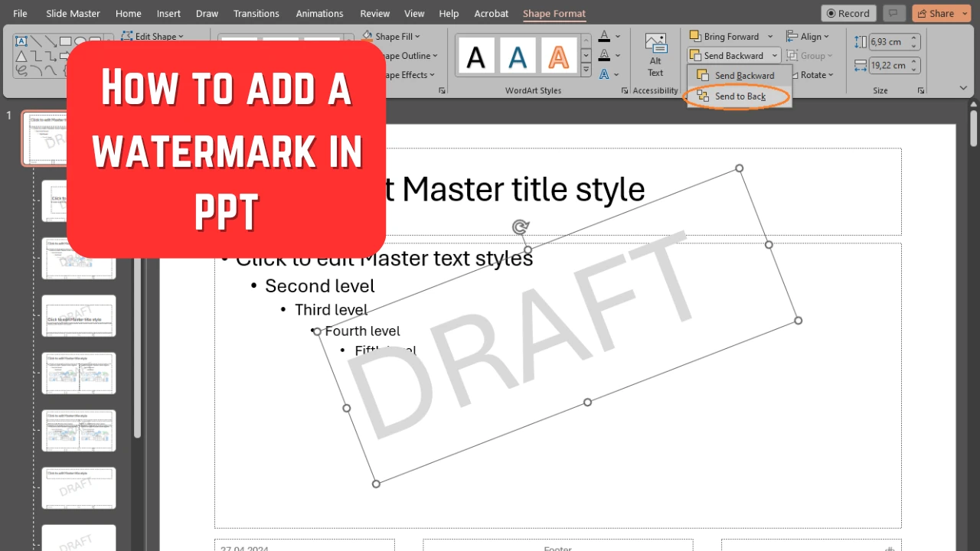Click the Bring Forward icon
The height and width of the screenshot is (551, 980).
pyautogui.click(x=695, y=36)
